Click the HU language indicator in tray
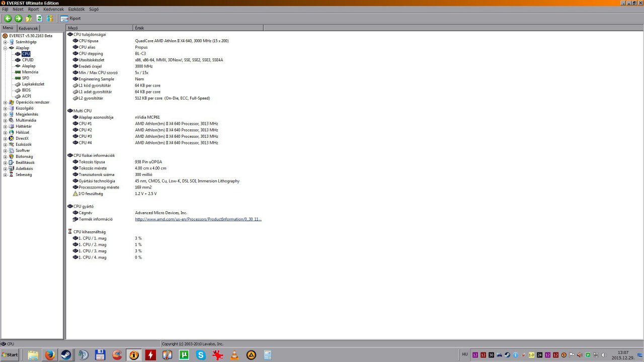 pos(464,354)
